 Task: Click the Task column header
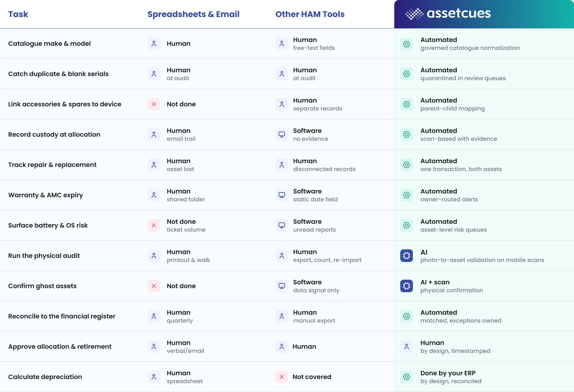point(18,14)
